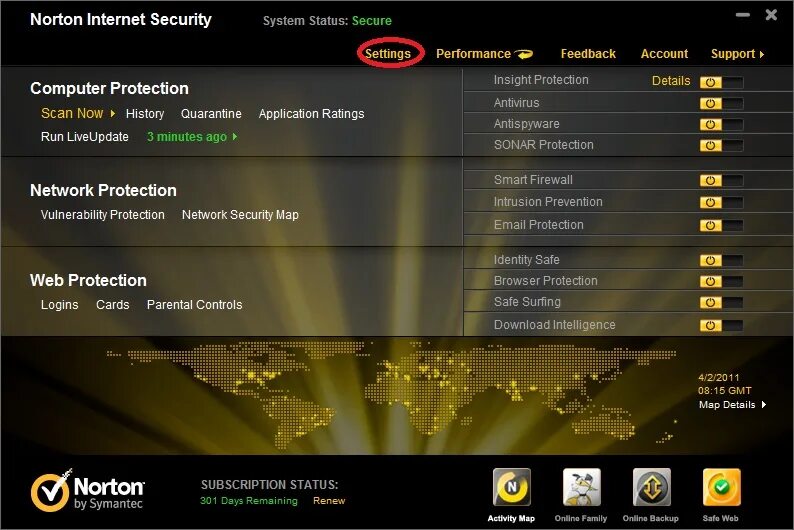Open the Support menu
Image resolution: width=794 pixels, height=530 pixels.
733,54
